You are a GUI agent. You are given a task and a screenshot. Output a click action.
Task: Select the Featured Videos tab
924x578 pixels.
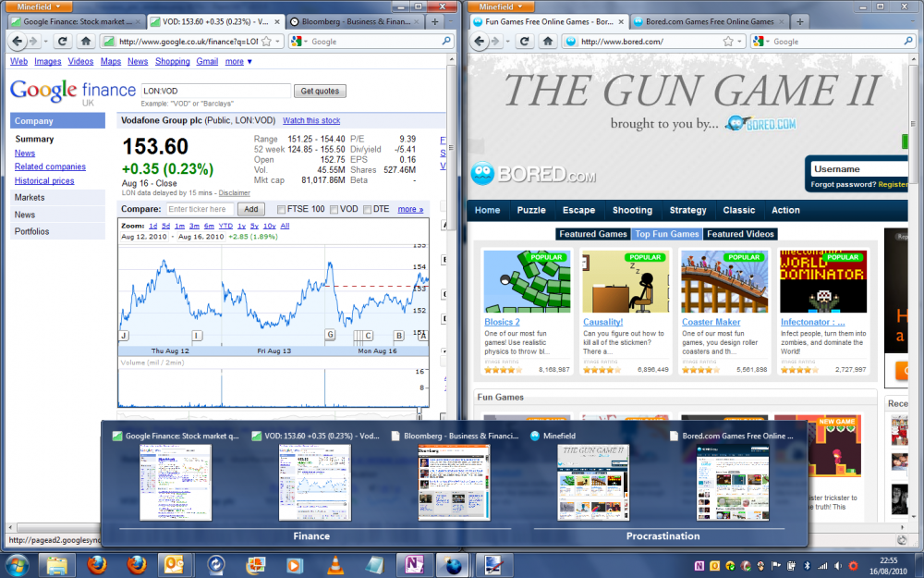(x=740, y=234)
